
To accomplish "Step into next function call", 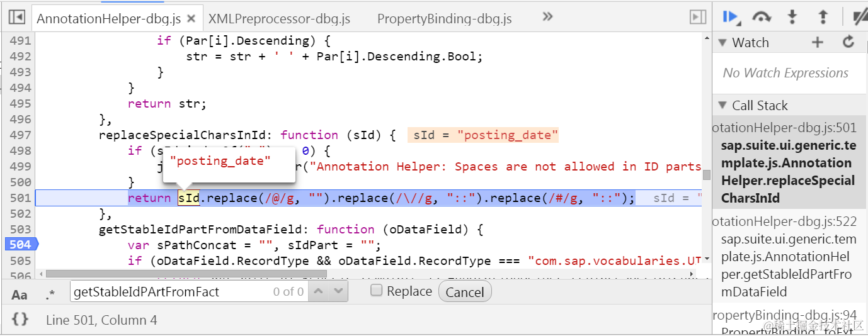I will [792, 17].
